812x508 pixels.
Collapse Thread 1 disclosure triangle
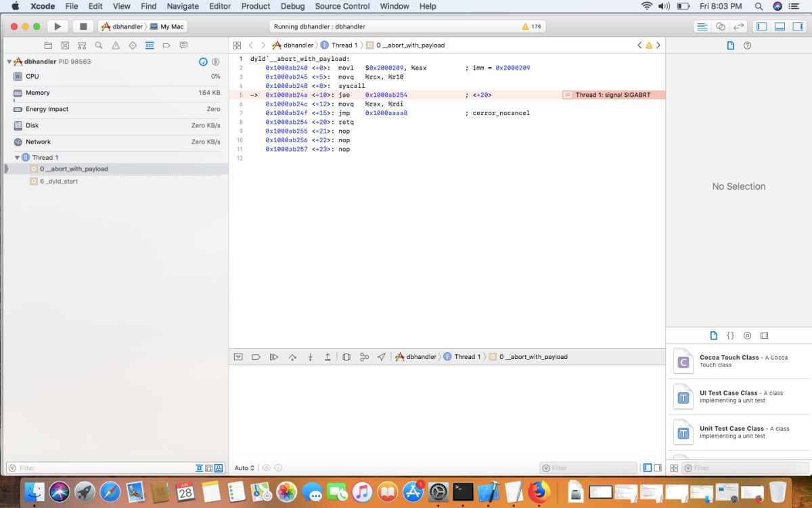click(x=17, y=157)
